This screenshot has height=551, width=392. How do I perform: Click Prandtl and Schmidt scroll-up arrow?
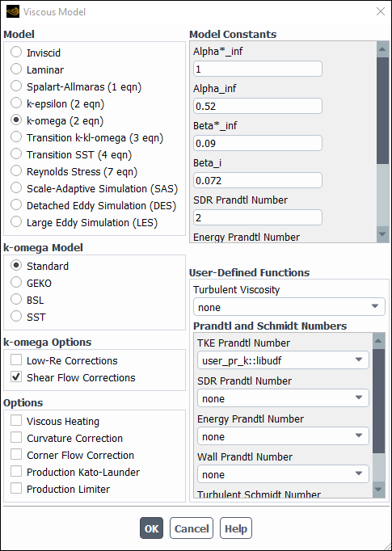pyautogui.click(x=378, y=341)
